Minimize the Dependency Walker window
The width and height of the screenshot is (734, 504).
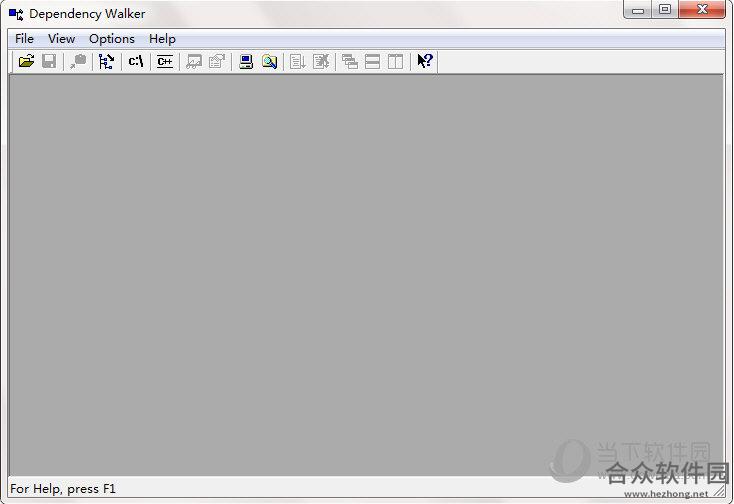638,10
